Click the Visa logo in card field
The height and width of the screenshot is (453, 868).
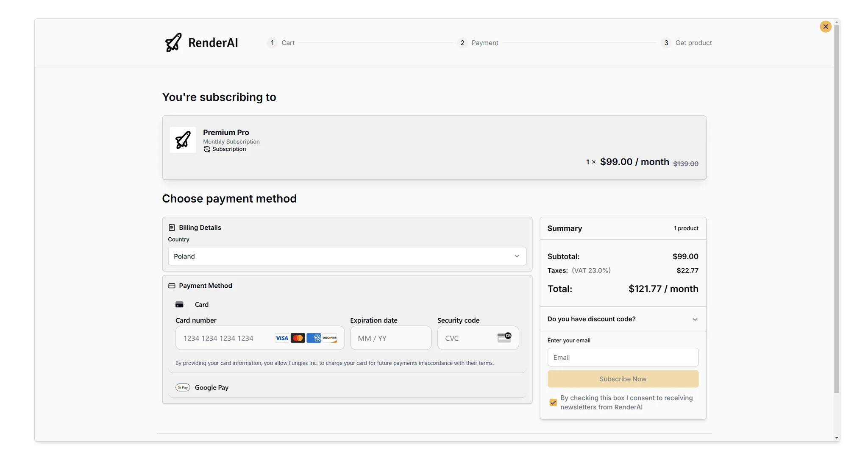coord(281,338)
